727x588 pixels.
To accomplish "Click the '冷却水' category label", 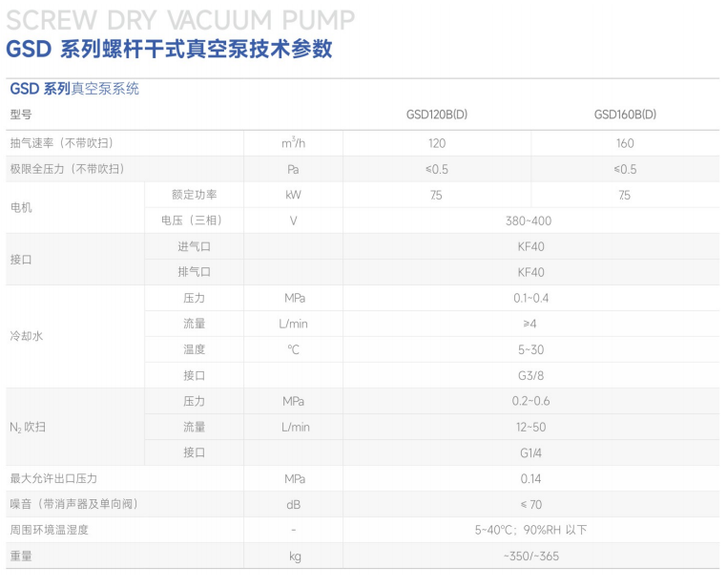I will coord(27,337).
